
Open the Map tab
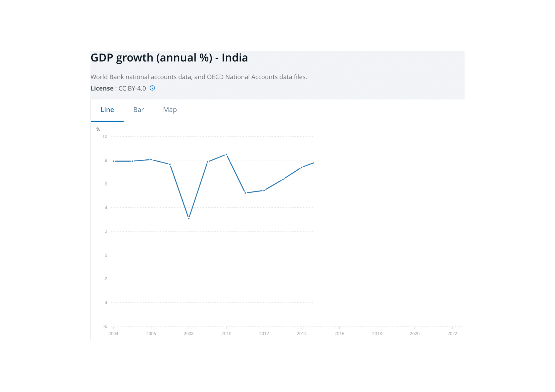(x=170, y=110)
